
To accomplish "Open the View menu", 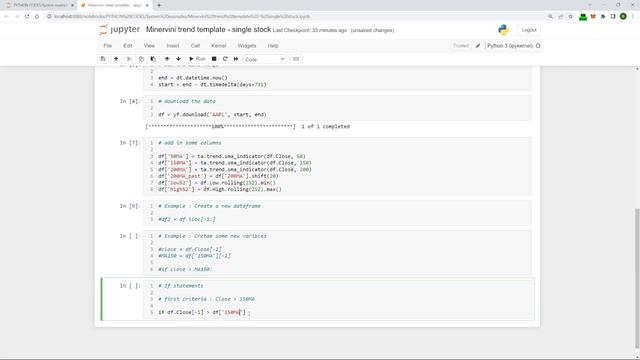I will [149, 46].
